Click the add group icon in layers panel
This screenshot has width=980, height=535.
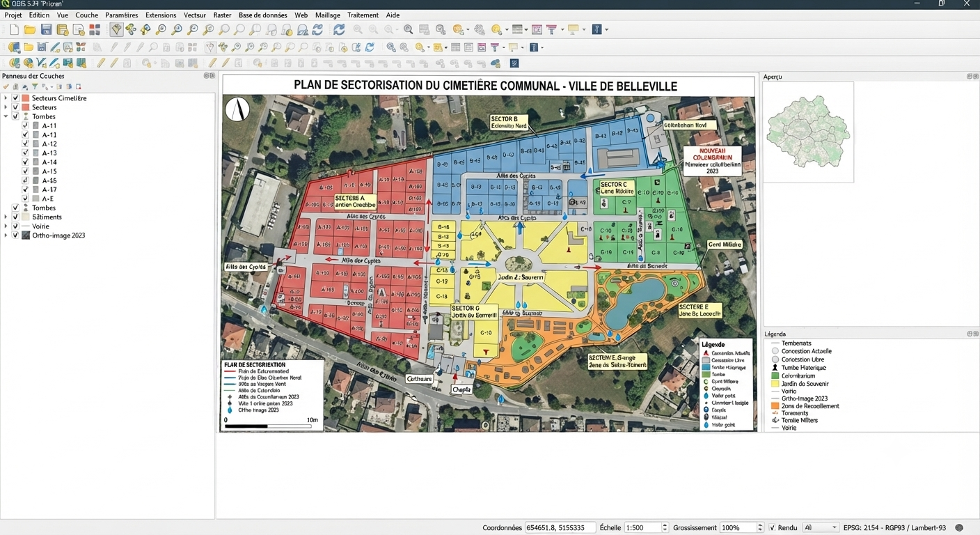(15, 87)
